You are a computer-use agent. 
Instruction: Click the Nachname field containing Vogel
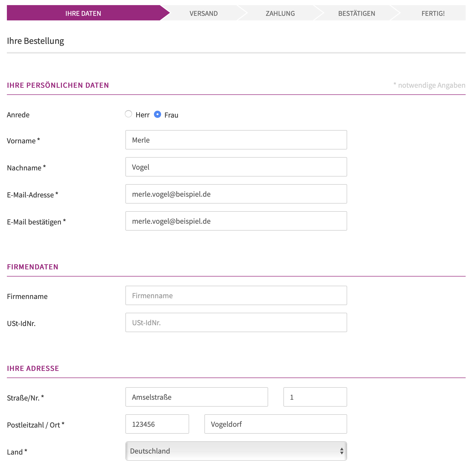tap(236, 167)
